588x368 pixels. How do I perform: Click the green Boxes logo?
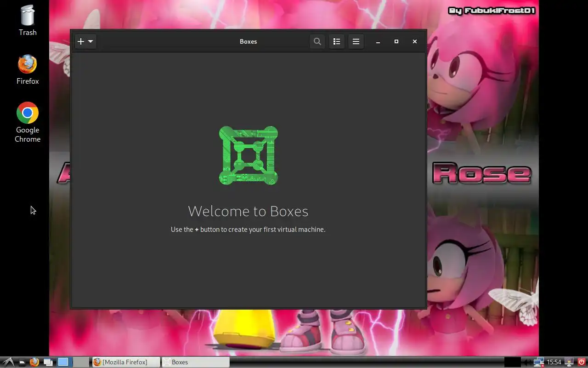(249, 155)
